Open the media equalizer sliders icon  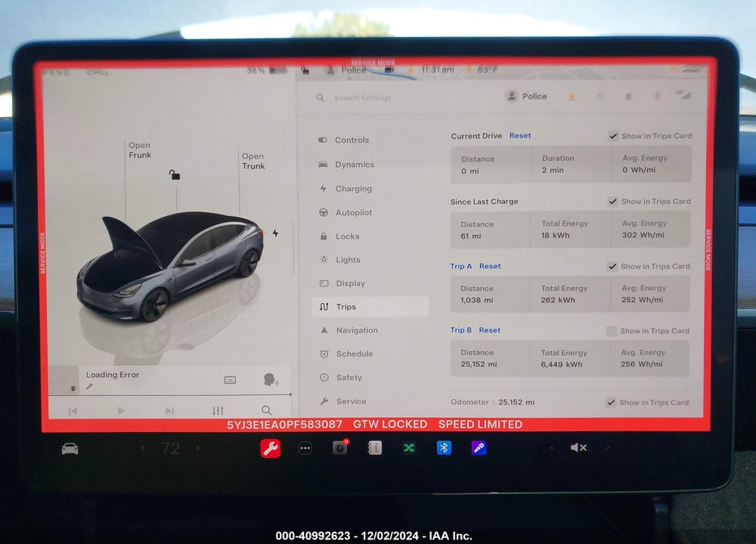pyautogui.click(x=218, y=410)
